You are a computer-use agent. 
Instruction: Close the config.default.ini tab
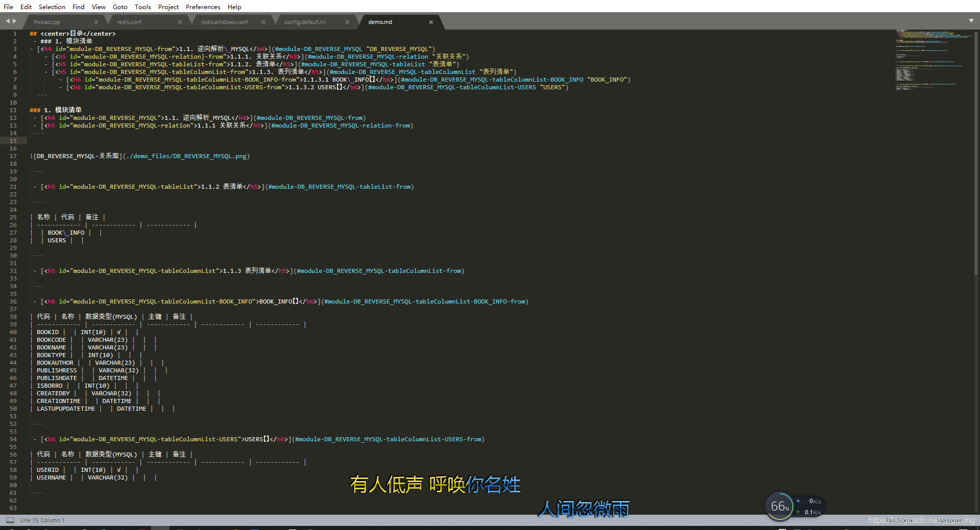point(347,22)
